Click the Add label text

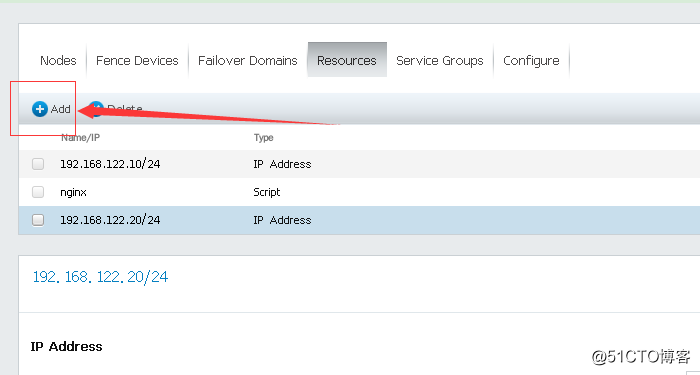[x=61, y=109]
